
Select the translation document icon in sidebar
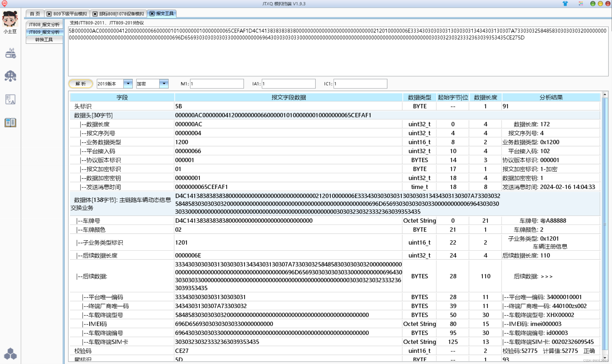click(x=10, y=99)
